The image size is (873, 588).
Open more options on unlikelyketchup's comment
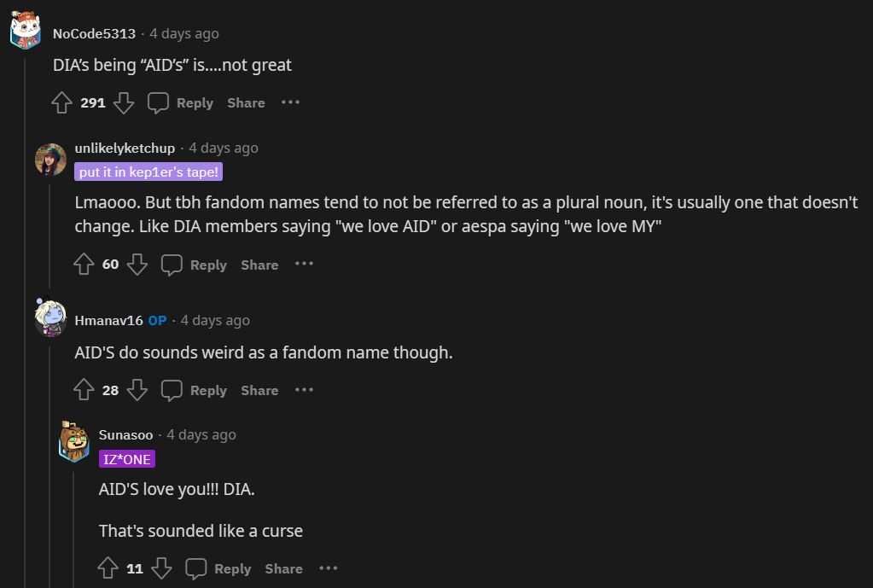pos(304,264)
